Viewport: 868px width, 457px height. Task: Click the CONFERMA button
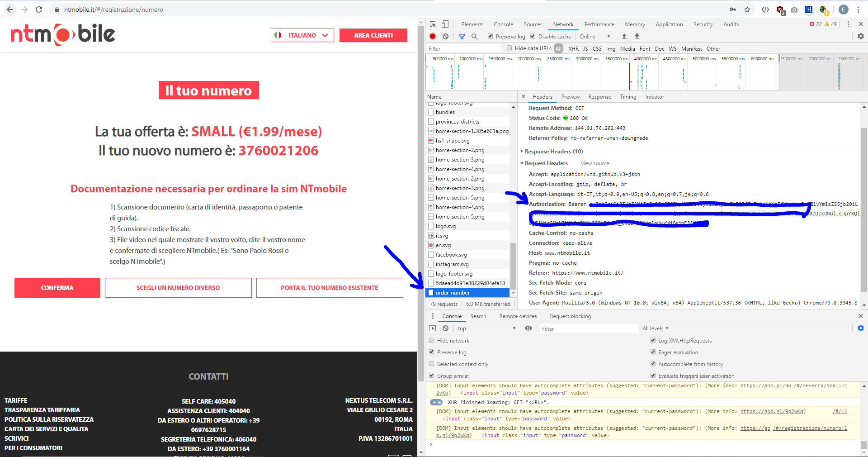pos(57,288)
